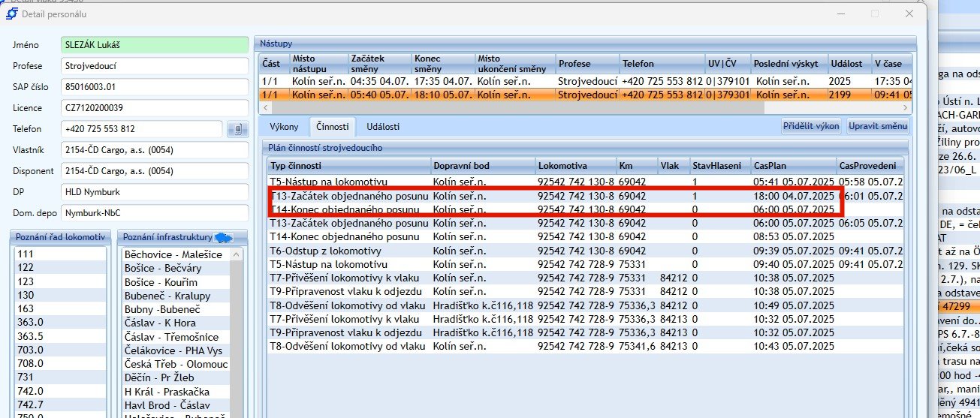
Task: Click the phone icon beside Telefon field
Action: (237, 129)
